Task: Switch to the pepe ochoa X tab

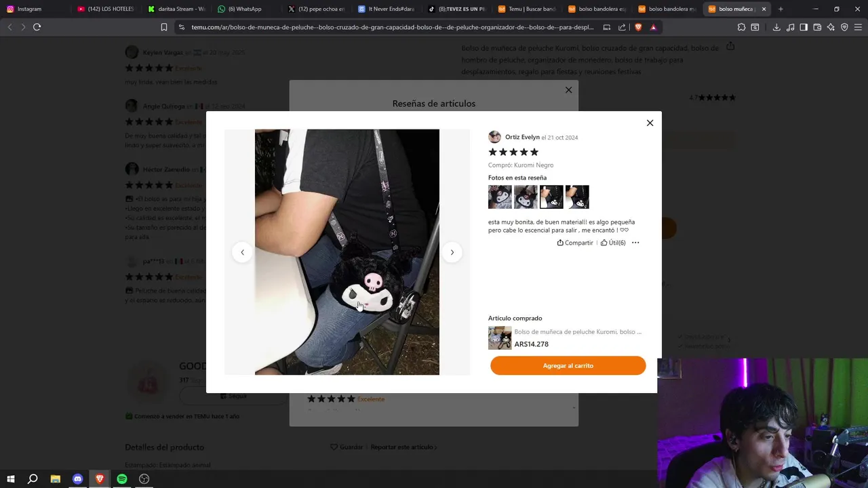Action: [x=315, y=9]
